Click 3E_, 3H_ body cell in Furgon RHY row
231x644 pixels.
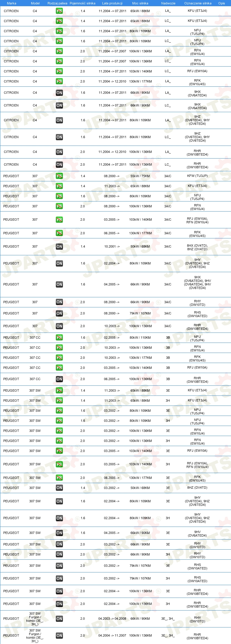(x=168, y=619)
